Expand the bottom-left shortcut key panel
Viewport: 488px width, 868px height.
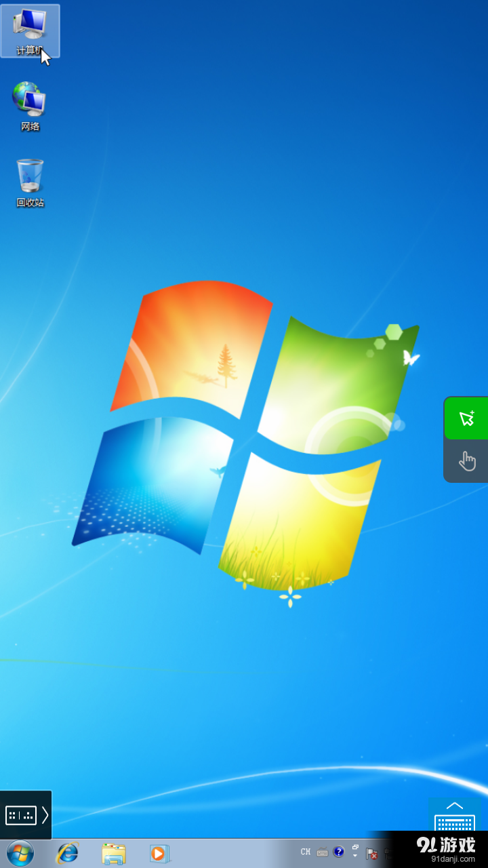coord(26,814)
